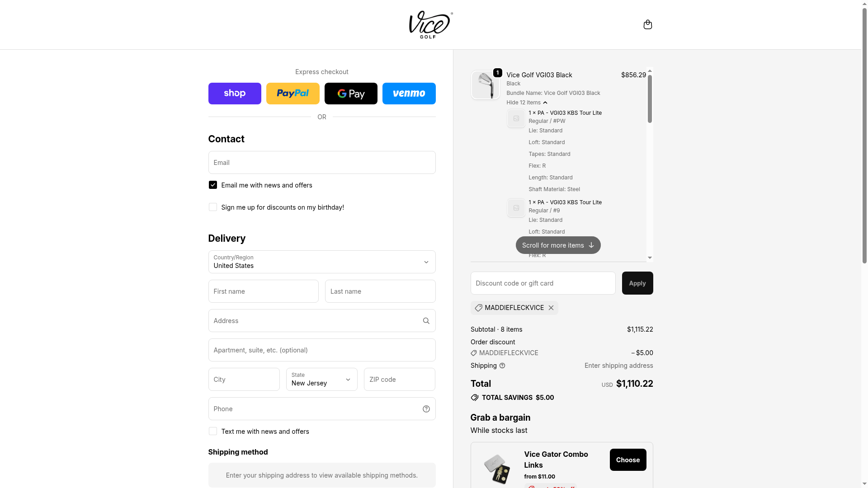Click the Apply discount button
Screen dimensions: 868x488
pyautogui.click(x=637, y=283)
